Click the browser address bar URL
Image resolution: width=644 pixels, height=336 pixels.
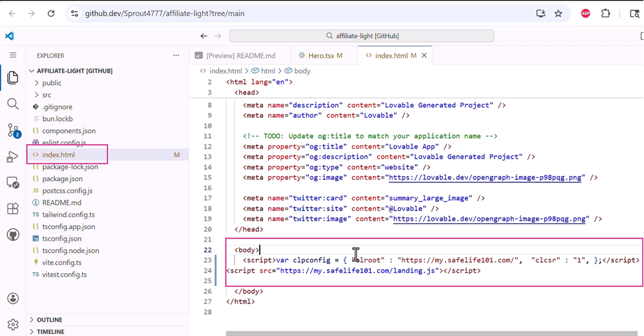point(165,13)
